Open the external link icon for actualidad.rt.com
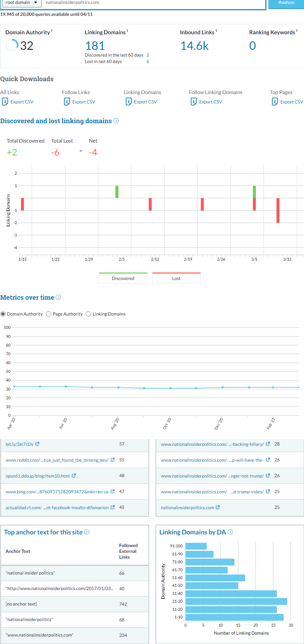The height and width of the screenshot is (644, 304). click(113, 507)
